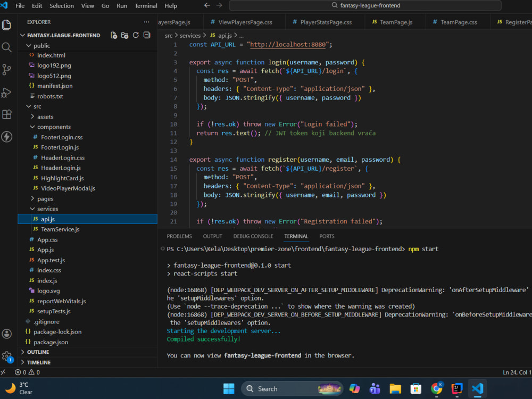Open the Extensions view

pos(7,114)
